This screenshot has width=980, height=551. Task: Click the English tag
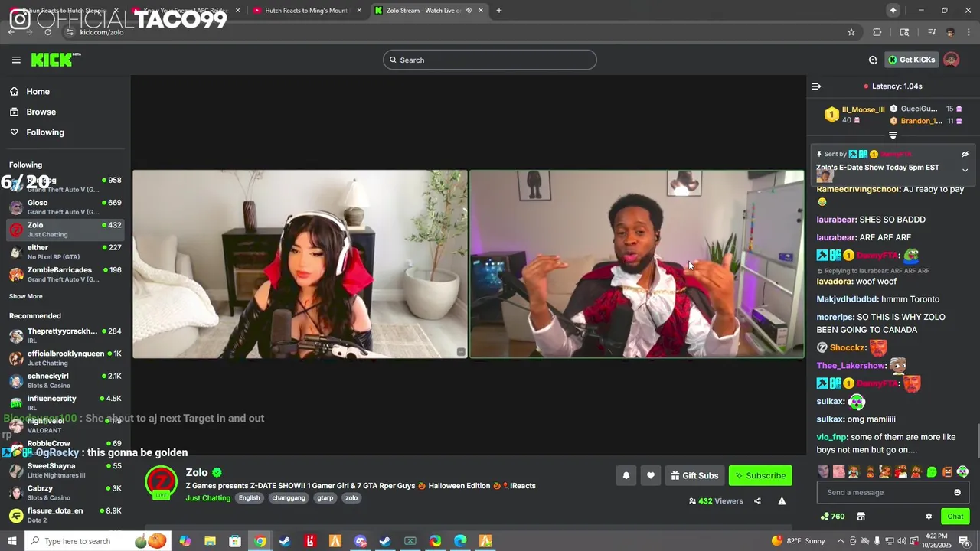(x=249, y=498)
